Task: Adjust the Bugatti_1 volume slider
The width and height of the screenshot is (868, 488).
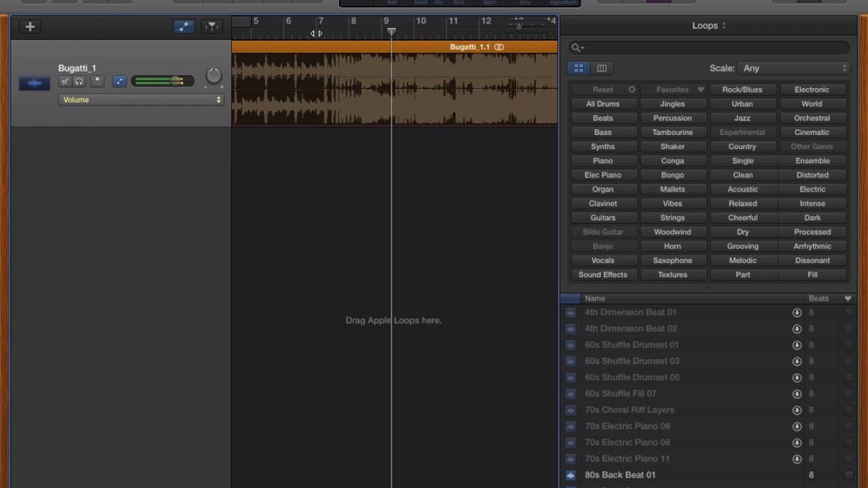Action: 163,81
